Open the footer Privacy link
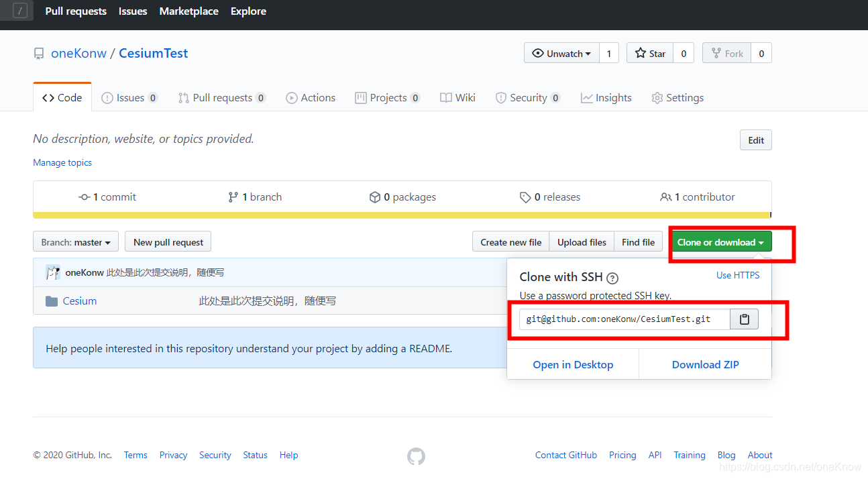 click(173, 455)
